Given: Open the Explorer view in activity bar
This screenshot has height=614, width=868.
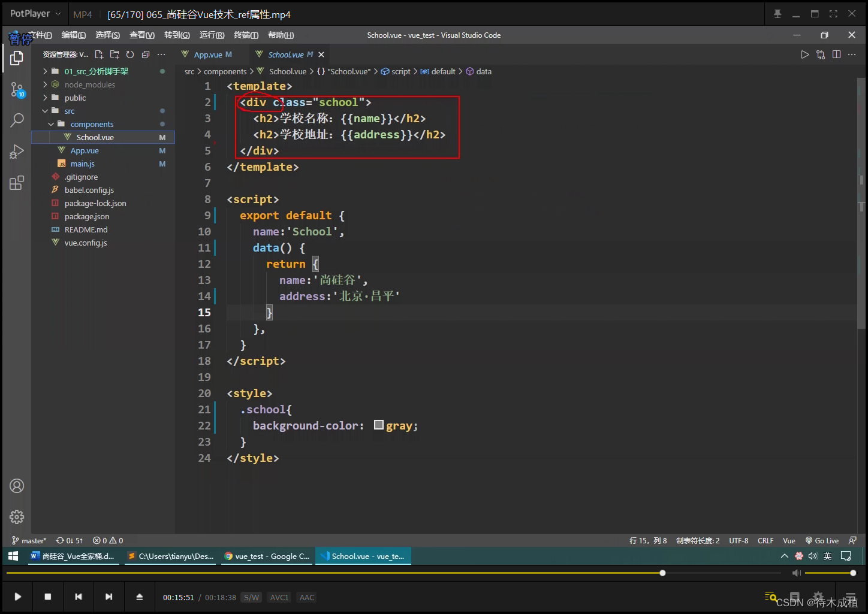Looking at the screenshot, I should tap(17, 58).
